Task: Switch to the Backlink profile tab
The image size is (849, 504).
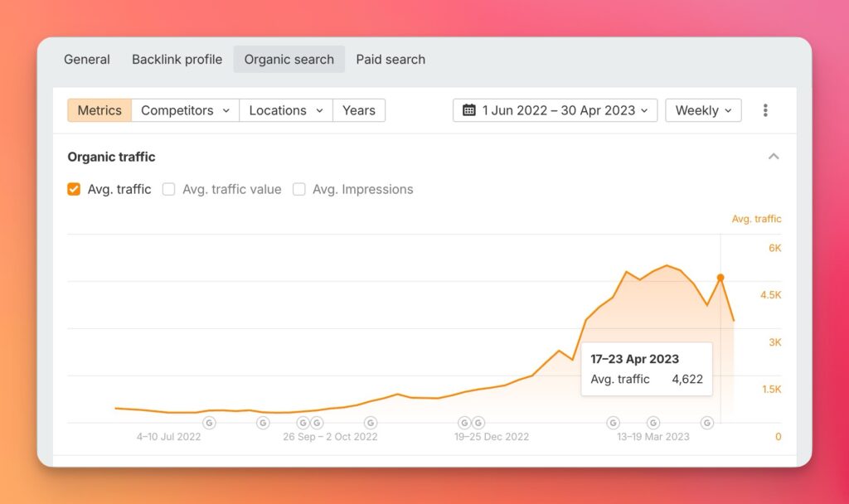Action: pyautogui.click(x=177, y=60)
